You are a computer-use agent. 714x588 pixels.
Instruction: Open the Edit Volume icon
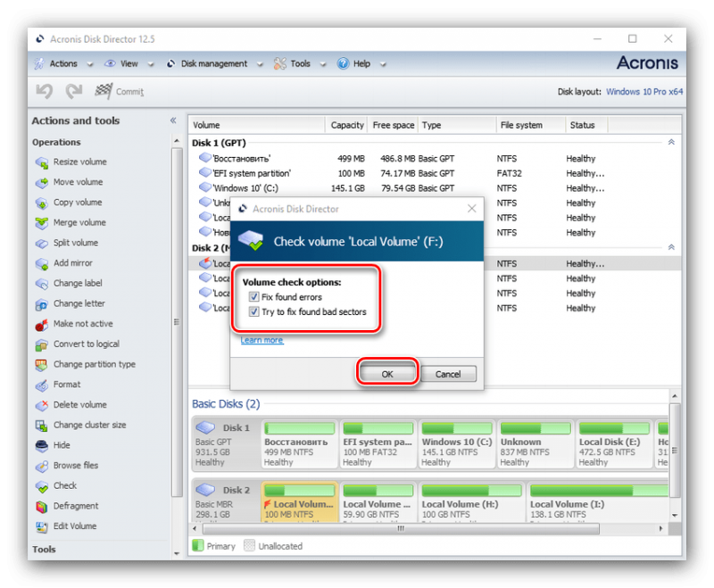[41, 527]
